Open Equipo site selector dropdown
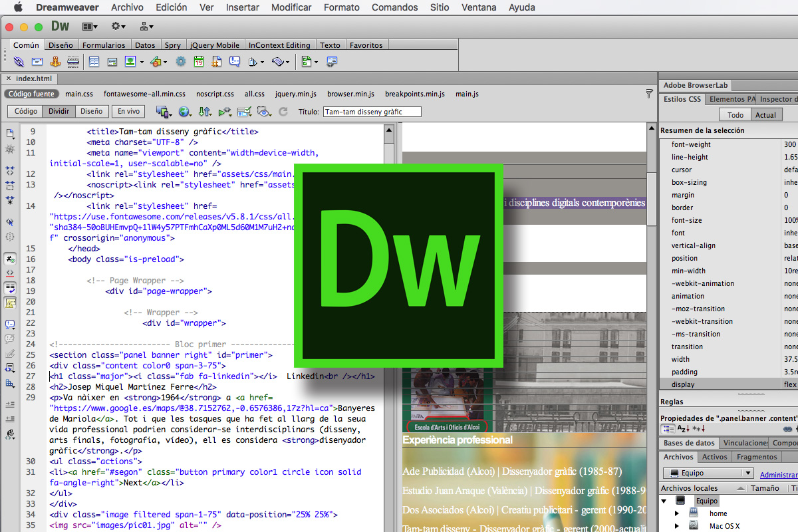This screenshot has width=798, height=532. pos(708,473)
